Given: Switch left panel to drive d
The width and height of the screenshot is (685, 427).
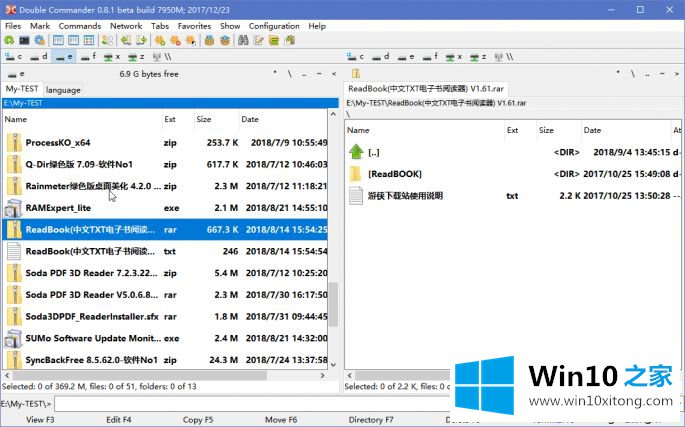Looking at the screenshot, I should coord(39,57).
